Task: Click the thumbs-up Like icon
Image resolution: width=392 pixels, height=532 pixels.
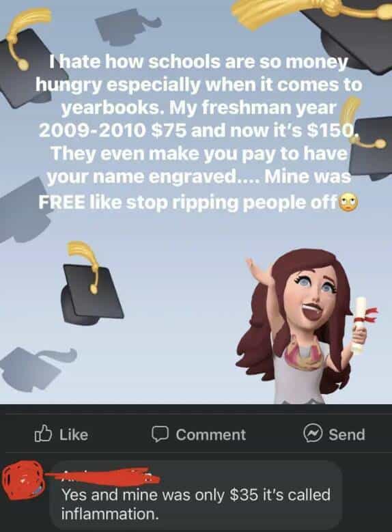Action: pos(43,434)
